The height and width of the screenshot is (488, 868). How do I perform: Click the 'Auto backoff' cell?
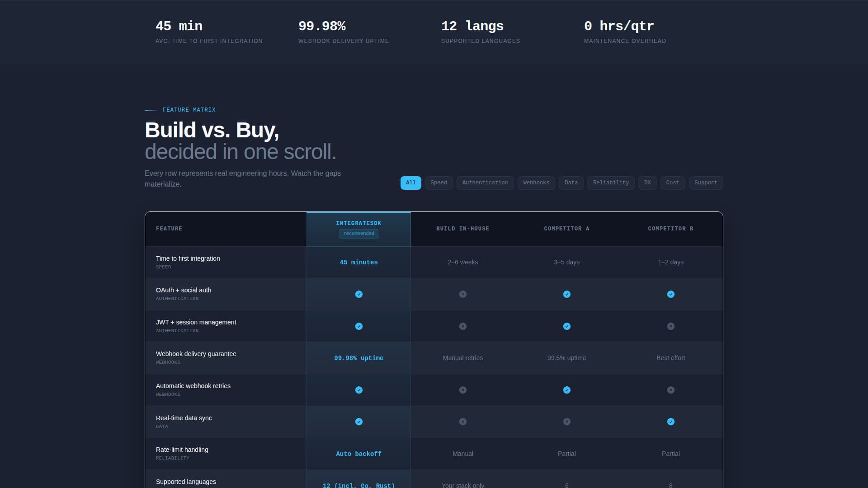[359, 454]
